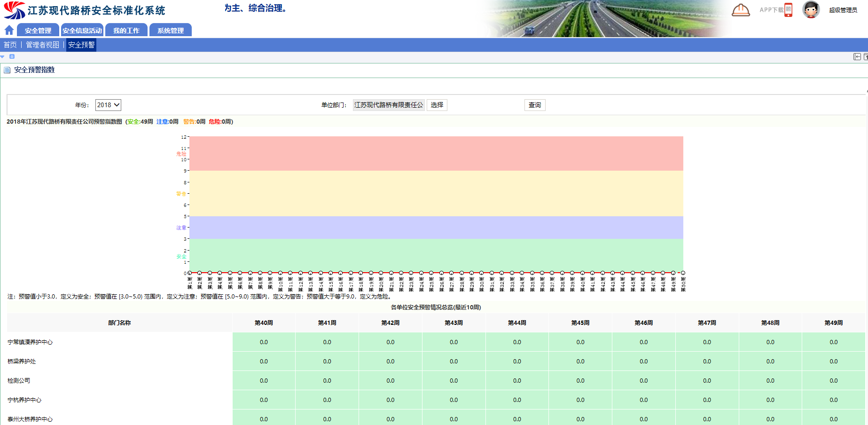Open the 安全信息活动 menu tab
The width and height of the screenshot is (868, 425).
click(x=82, y=31)
